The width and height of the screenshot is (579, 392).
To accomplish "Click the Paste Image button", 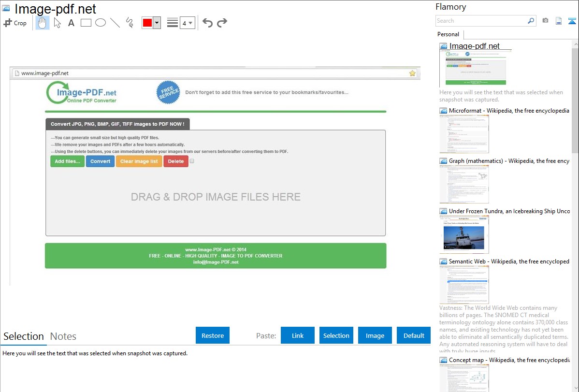I will 375,335.
